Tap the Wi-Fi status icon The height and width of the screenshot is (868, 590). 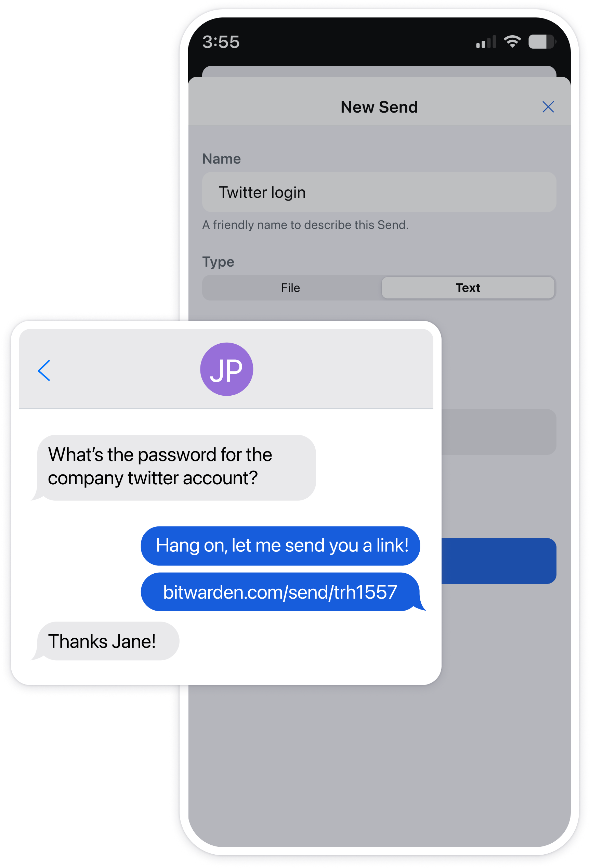click(512, 41)
